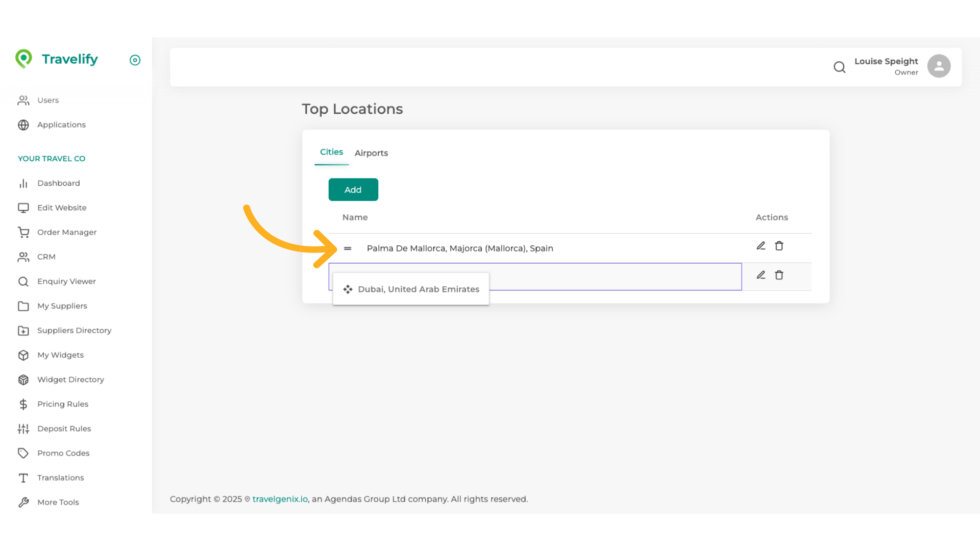Screen dimensions: 980x551
Task: Select the Widget Directory cube icon
Action: tap(23, 380)
